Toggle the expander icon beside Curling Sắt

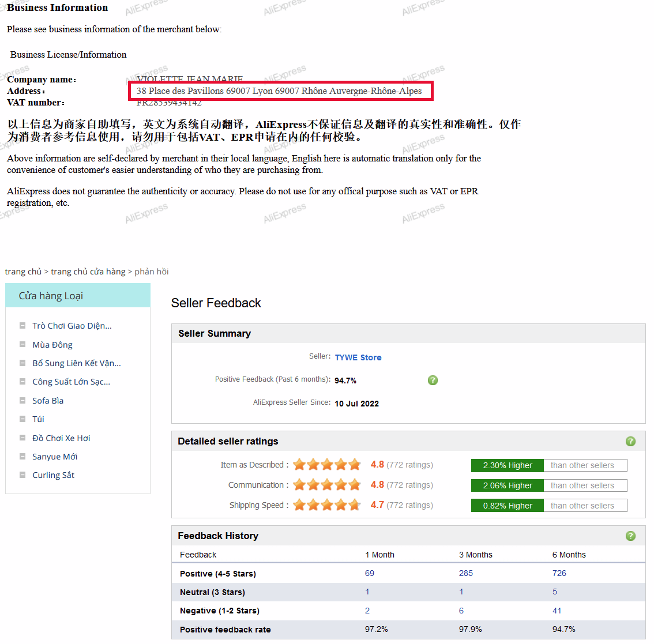(x=22, y=474)
